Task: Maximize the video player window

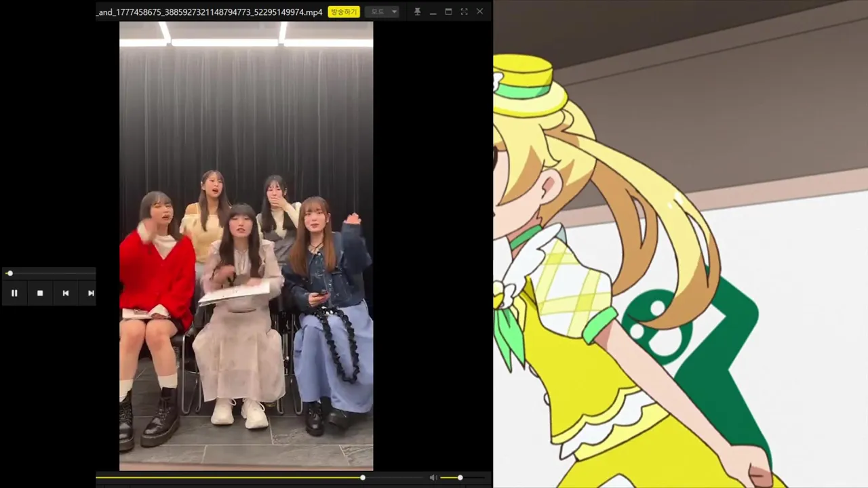Action: pos(448,12)
